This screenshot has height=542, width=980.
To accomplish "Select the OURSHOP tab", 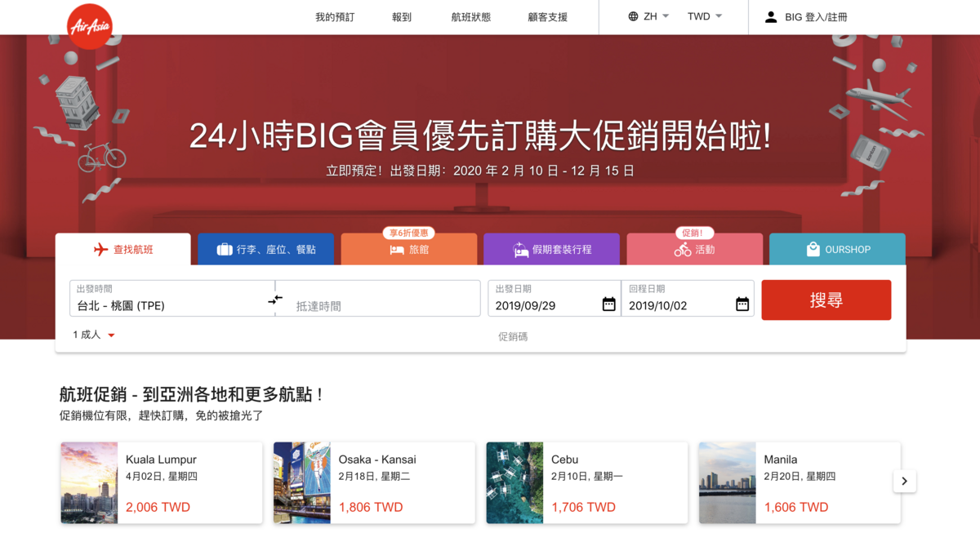I will (x=837, y=249).
